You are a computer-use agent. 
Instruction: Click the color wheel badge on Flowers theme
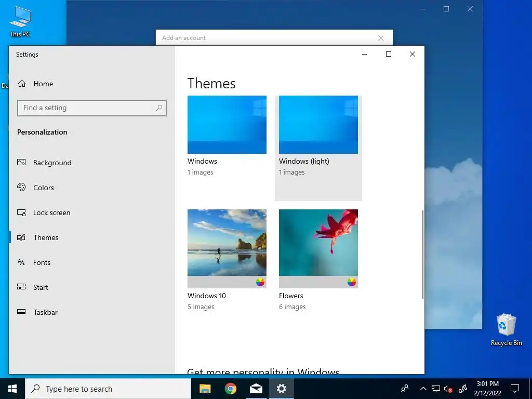click(x=352, y=282)
